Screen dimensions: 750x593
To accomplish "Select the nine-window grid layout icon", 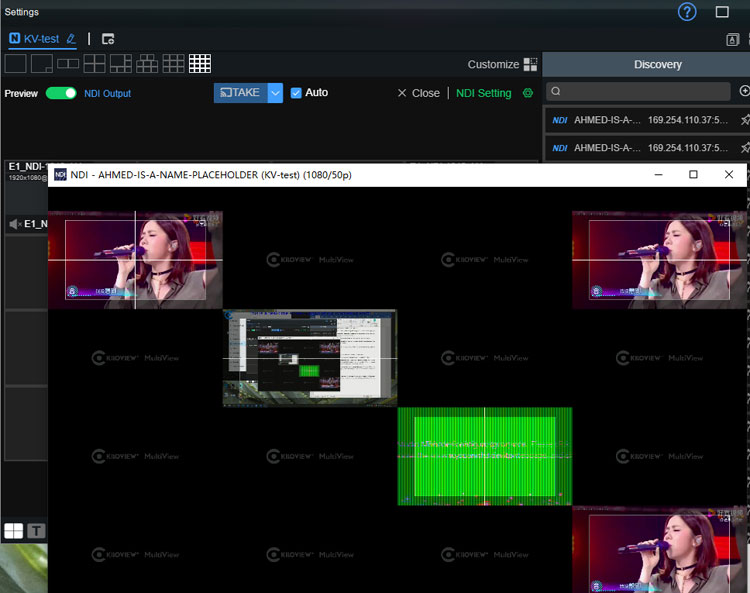I will 173,64.
